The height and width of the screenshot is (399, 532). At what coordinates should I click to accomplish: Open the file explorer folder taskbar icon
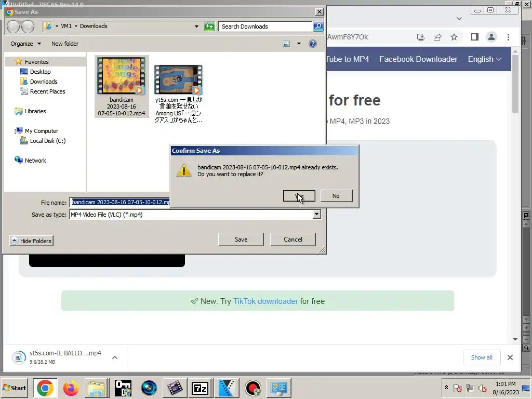(x=96, y=388)
